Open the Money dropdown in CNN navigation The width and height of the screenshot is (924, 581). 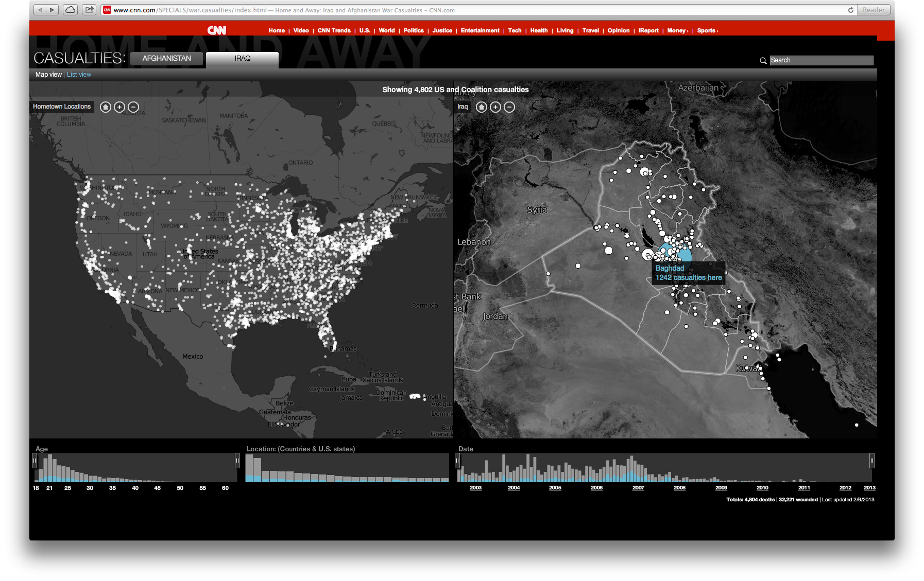(677, 31)
